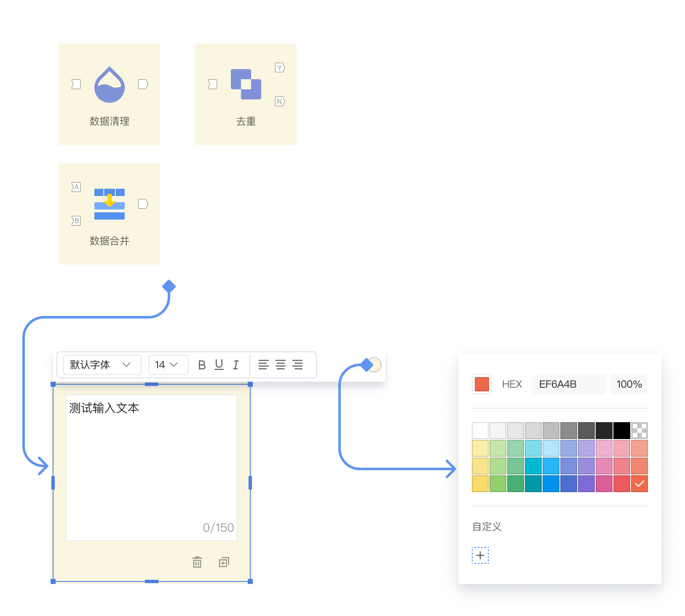Click the N output port of 去重

coord(280,101)
